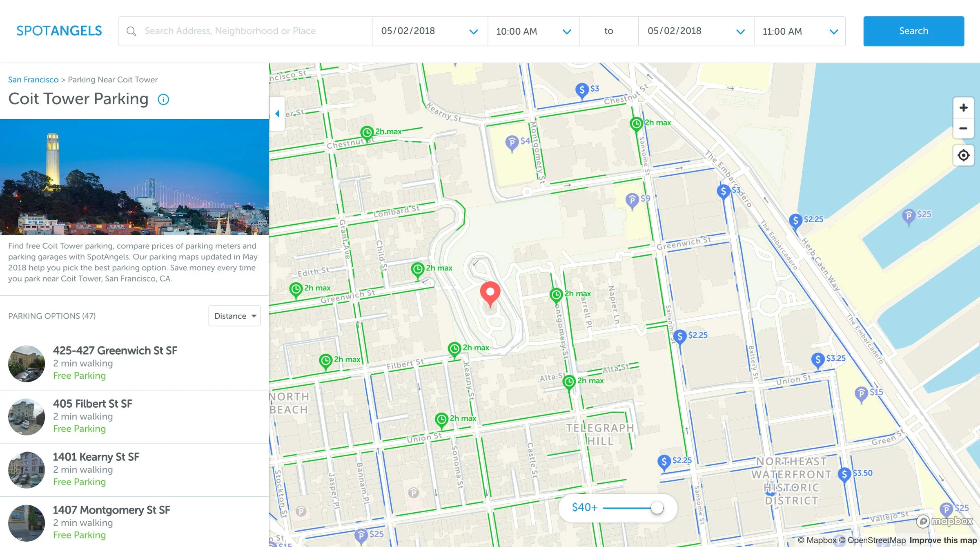Viewport: 980px width, 547px height.
Task: Select the 1401 Kearny St SF listing
Action: pyautogui.click(x=134, y=469)
